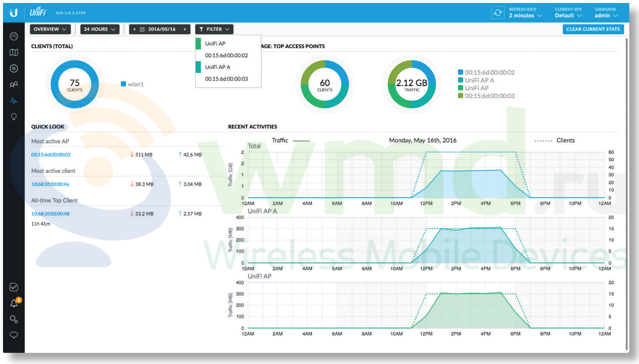Toggle 00:15:6d:00:00:03 in filter list
Screen dimensions: 639x364
(x=228, y=79)
